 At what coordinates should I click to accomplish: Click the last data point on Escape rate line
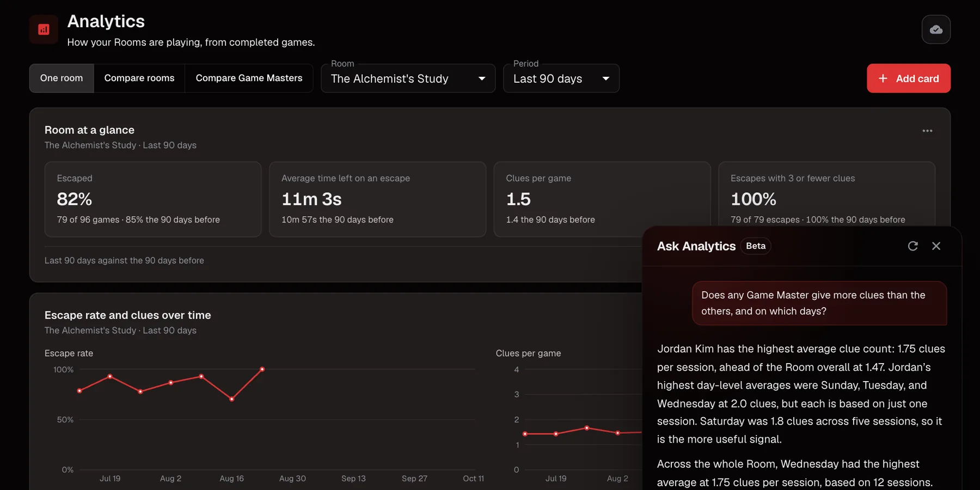point(262,369)
